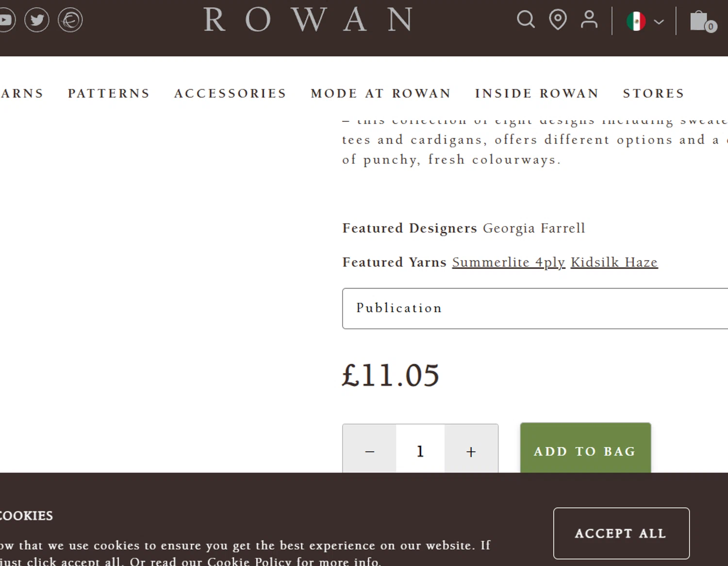Screen dimensions: 728x566
Task: Follow the Kidsilk Haze yarn link
Action: [614, 262]
